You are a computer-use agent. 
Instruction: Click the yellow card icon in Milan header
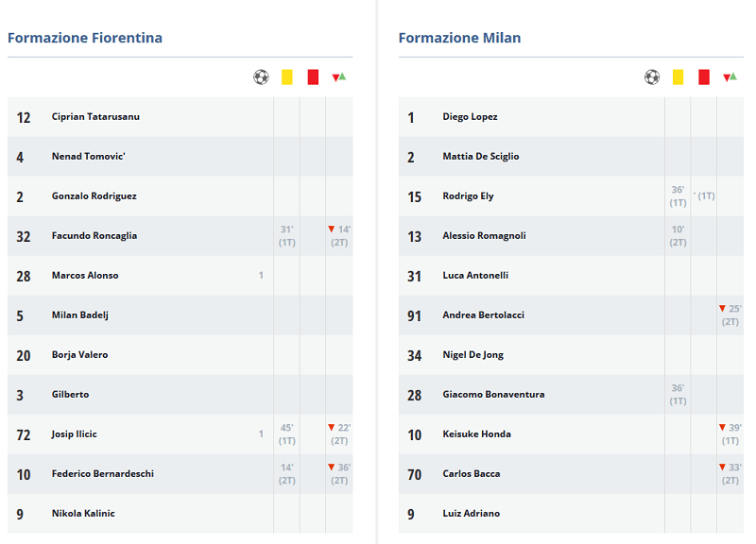click(x=678, y=77)
